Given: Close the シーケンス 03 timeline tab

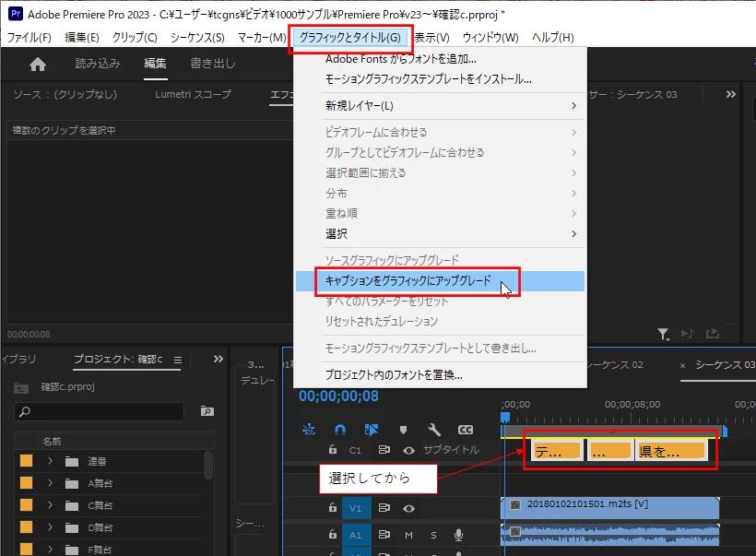Looking at the screenshot, I should [x=682, y=365].
